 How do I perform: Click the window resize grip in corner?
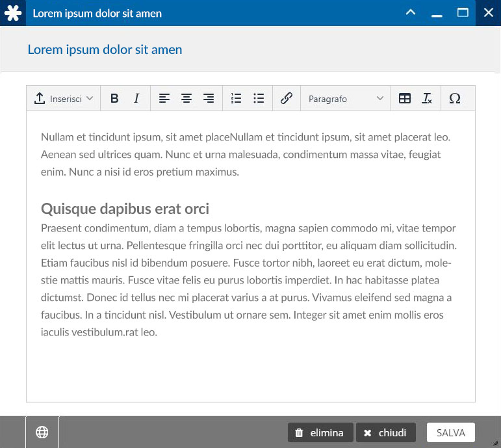coord(496,443)
